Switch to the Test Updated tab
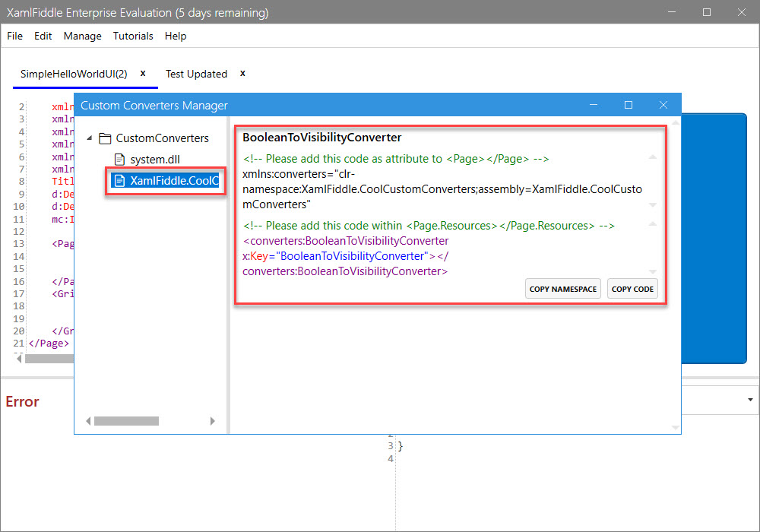This screenshot has width=760, height=532. point(196,74)
